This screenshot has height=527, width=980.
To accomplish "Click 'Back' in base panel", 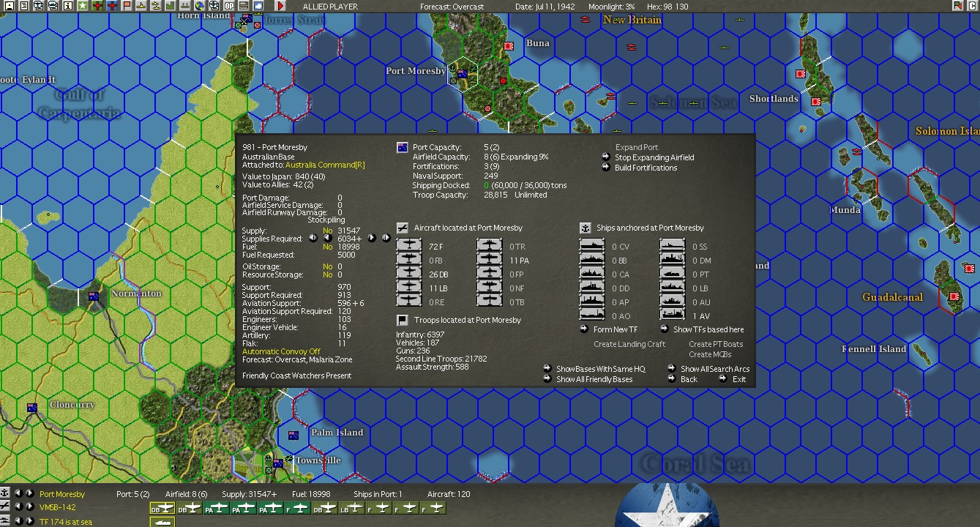I will click(689, 380).
